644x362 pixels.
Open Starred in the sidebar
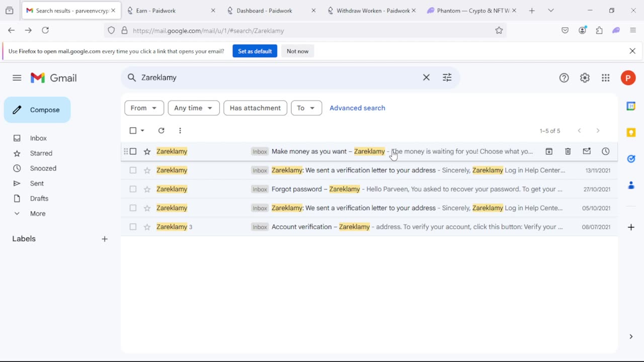click(41, 153)
